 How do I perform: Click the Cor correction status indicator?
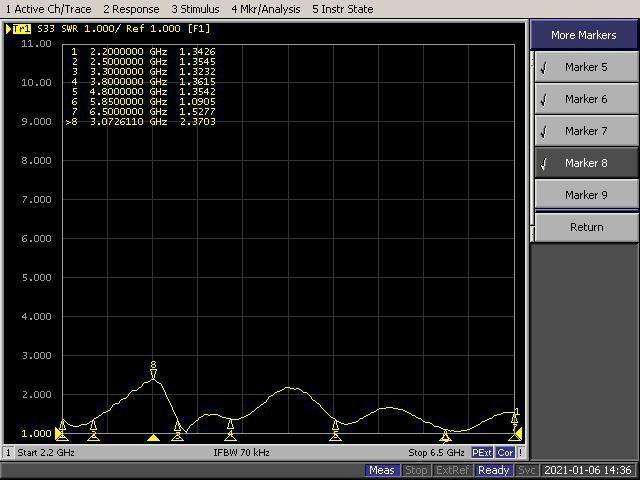click(506, 453)
